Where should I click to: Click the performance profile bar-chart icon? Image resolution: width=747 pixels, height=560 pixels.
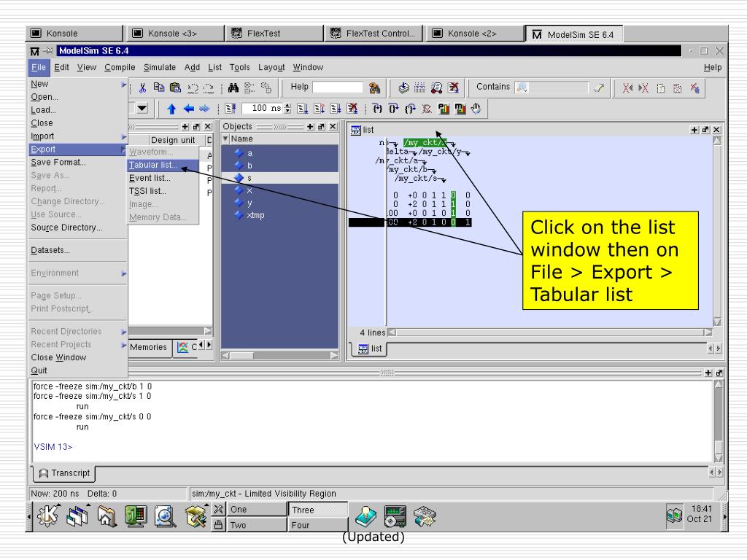(444, 109)
